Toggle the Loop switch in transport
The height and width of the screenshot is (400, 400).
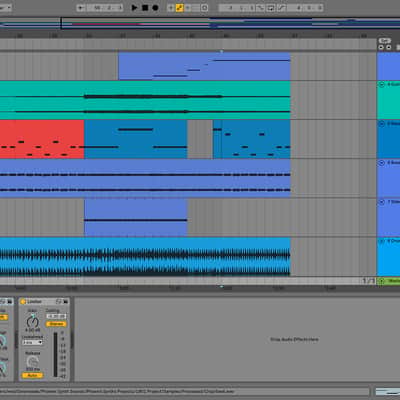pyautogui.click(x=271, y=8)
